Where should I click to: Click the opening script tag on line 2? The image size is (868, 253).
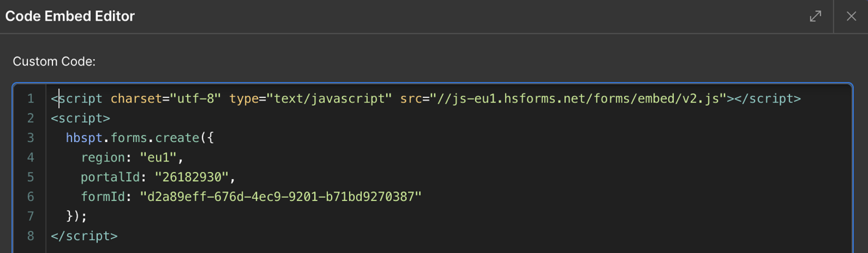pyautogui.click(x=80, y=119)
